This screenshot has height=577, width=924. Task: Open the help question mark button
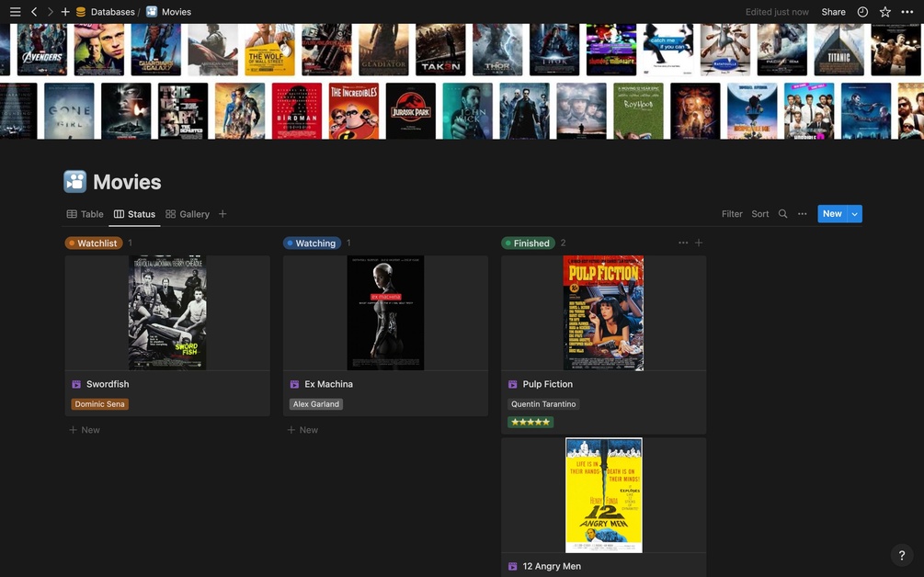(902, 555)
